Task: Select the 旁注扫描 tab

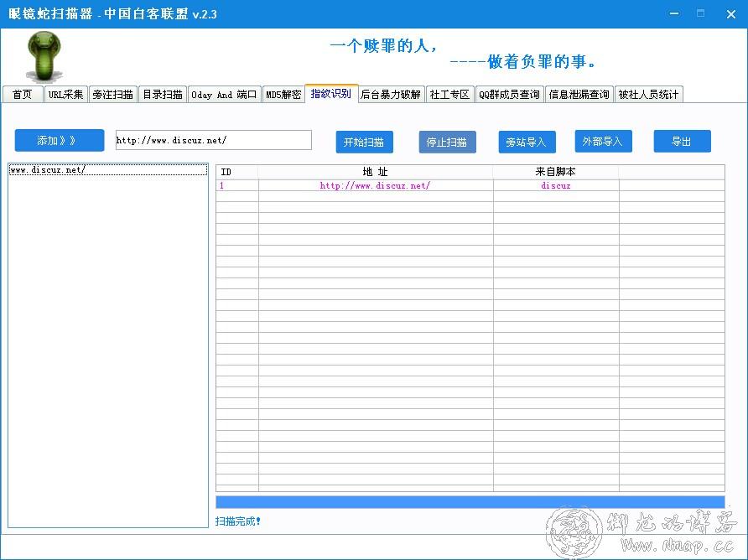Action: (x=112, y=95)
